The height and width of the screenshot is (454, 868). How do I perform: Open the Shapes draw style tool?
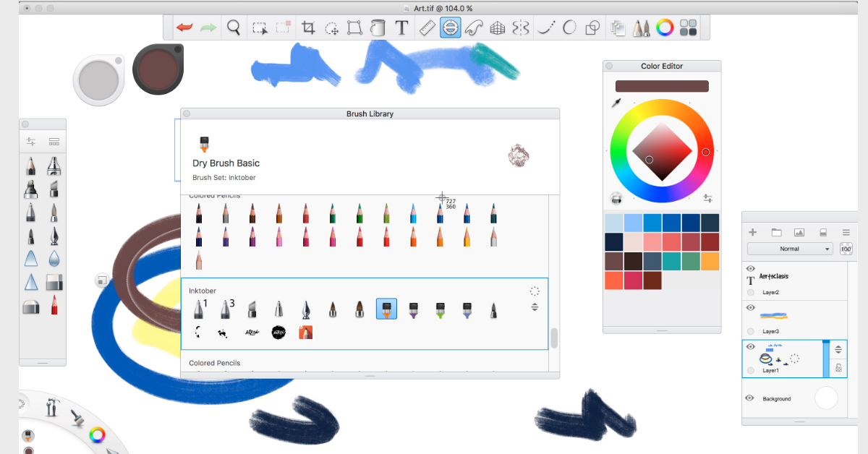[x=592, y=28]
